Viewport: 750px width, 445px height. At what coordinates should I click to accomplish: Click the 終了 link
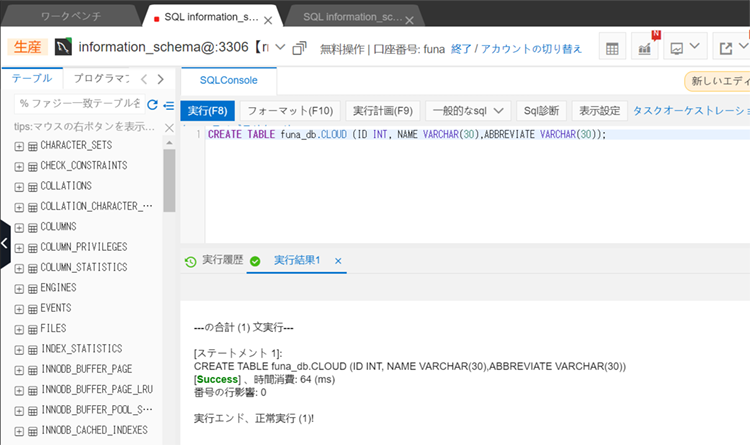pos(461,49)
